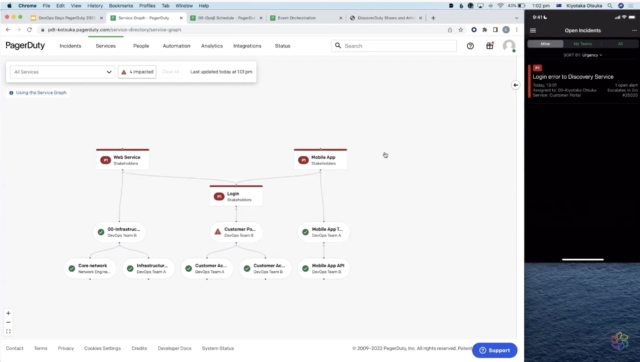Expand the All Services dropdown
This screenshot has height=362, width=640.
click(62, 72)
